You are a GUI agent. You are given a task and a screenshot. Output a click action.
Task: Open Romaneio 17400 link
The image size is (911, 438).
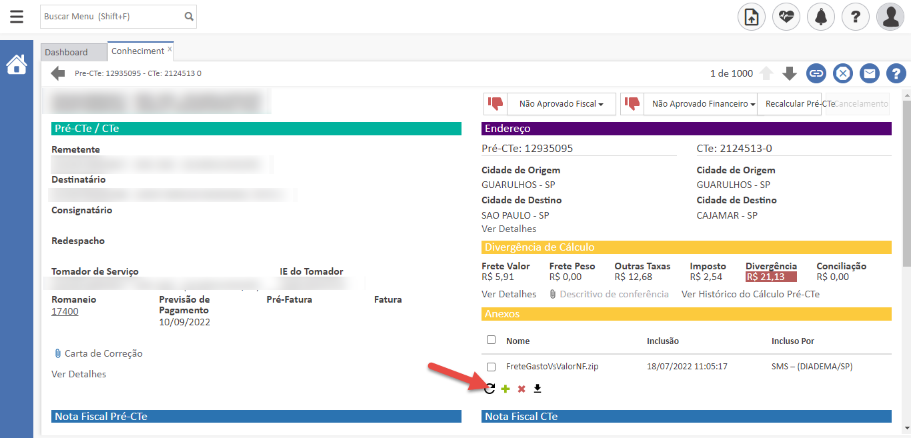tap(65, 311)
